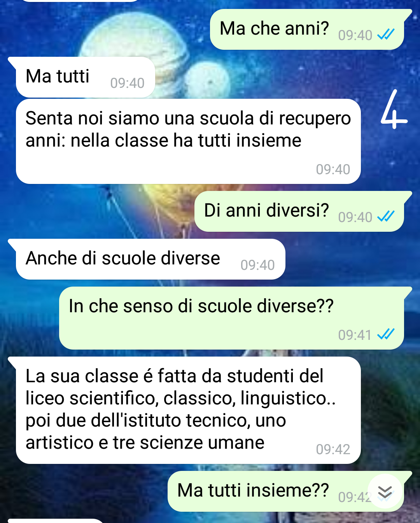The image size is (420, 523).
Task: Tap the 09:42 timestamp on the liceo message
Action: [333, 450]
